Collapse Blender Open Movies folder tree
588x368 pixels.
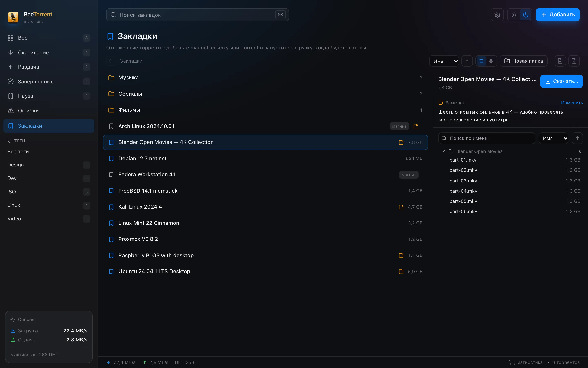click(443, 151)
